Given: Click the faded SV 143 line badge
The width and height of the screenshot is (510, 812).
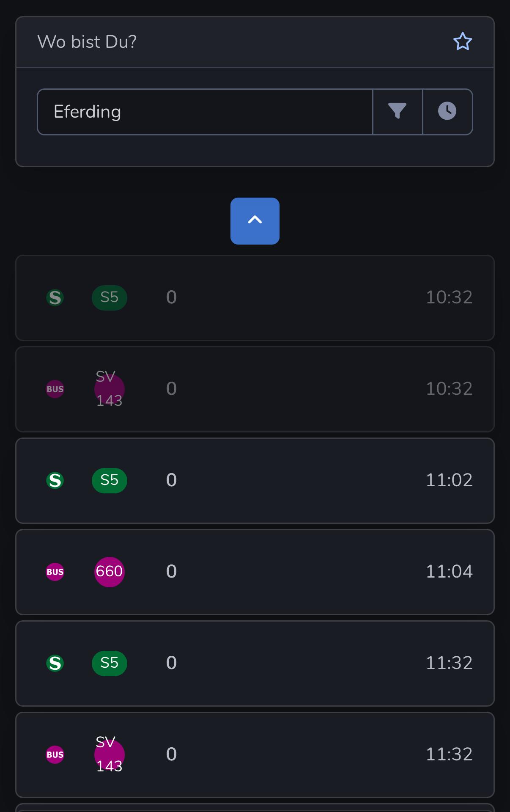Looking at the screenshot, I should (x=109, y=389).
